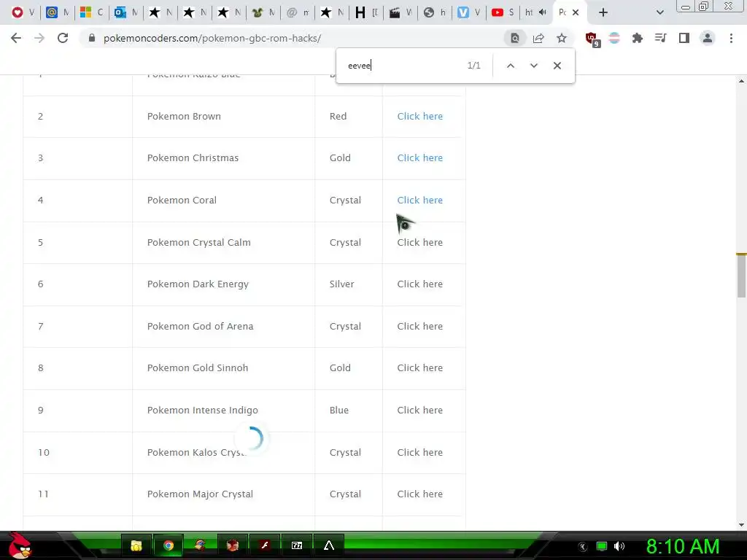Open Click here for Pokemon Major Crystal

coord(419,494)
